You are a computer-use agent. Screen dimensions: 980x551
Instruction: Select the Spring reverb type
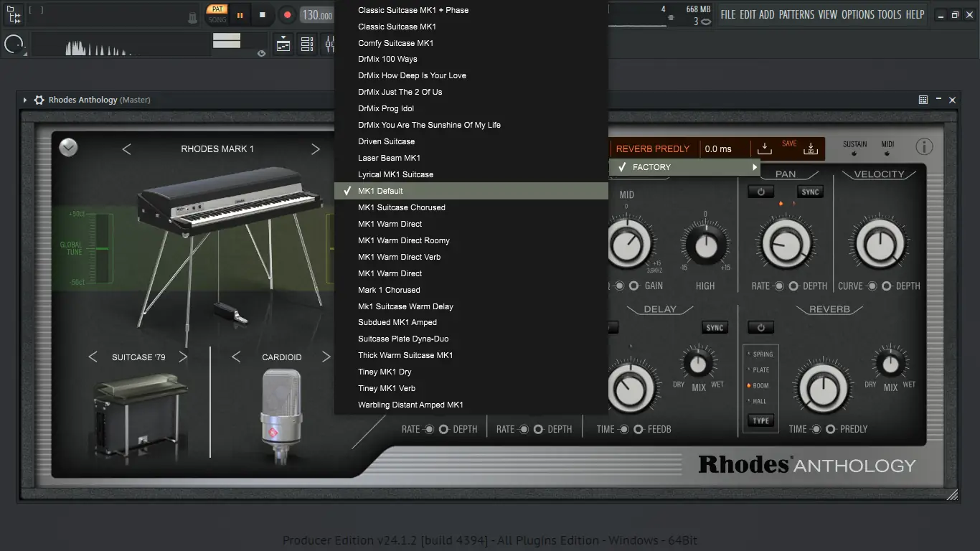point(760,354)
